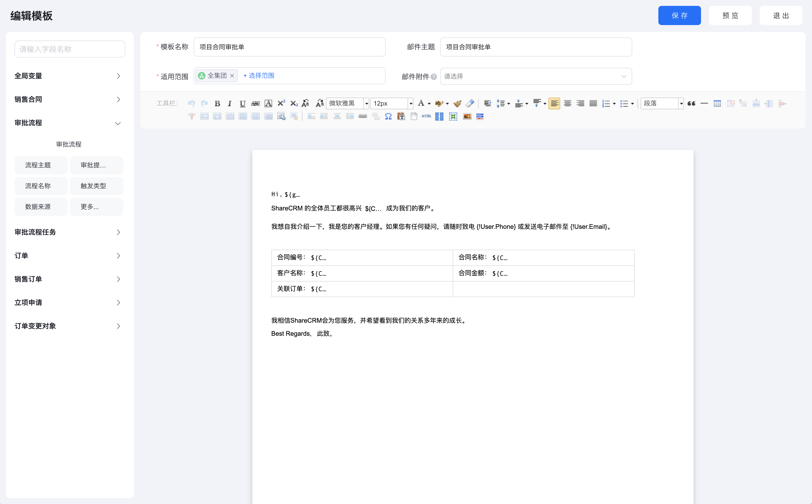Select the 流程主题 field item
This screenshot has width=812, height=504.
[41, 165]
